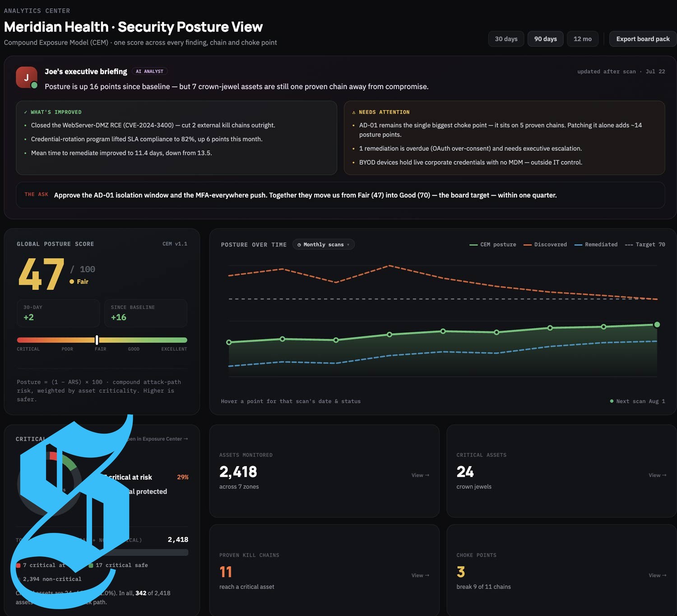Viewport: 677px width, 616px height.
Task: Open View link for Assets Monitored
Action: click(x=420, y=475)
